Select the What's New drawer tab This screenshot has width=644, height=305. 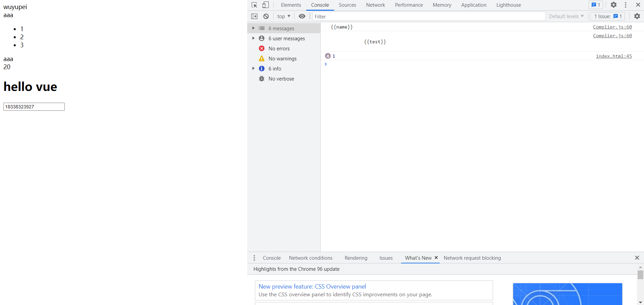(418, 258)
